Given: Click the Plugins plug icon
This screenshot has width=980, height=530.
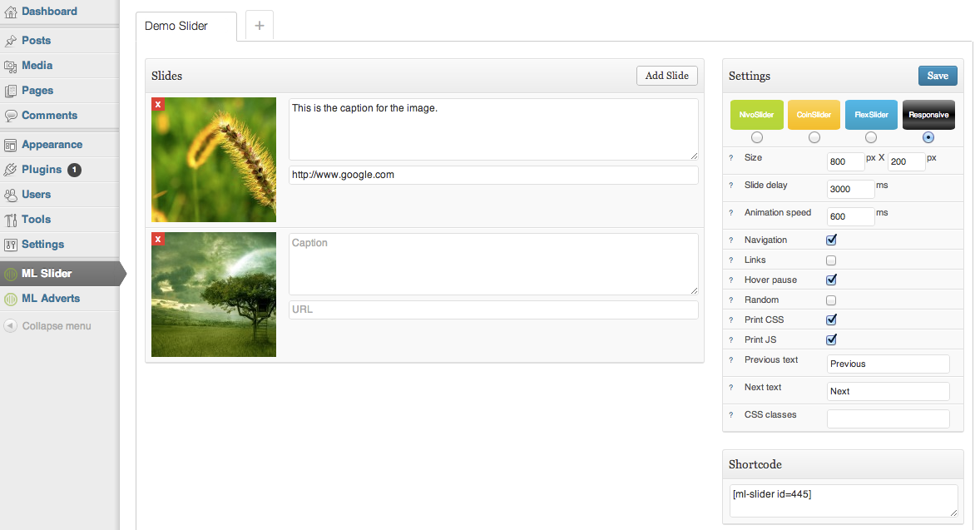Looking at the screenshot, I should [11, 170].
